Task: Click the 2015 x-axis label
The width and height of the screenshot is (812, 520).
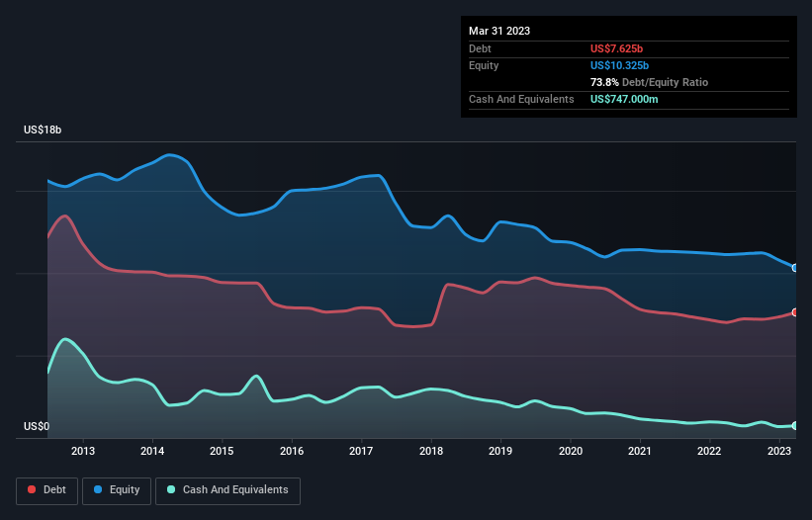Action: (222, 451)
